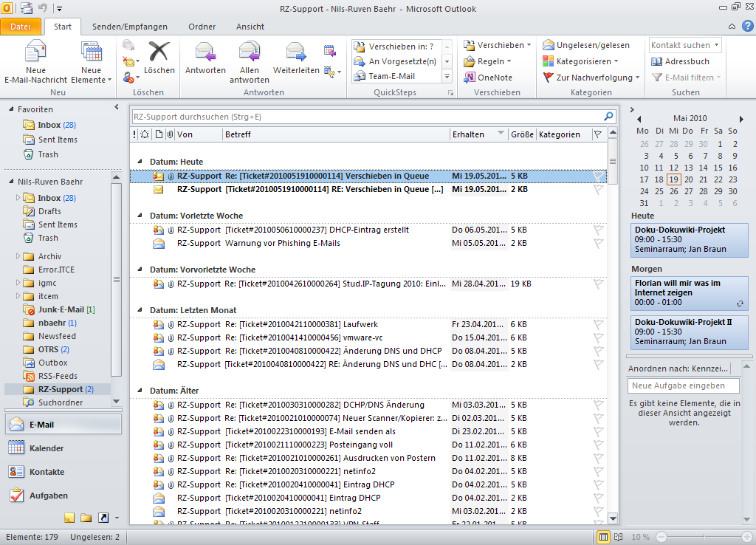
Task: Switch to the Senden/Empfangen tab
Action: click(x=129, y=27)
